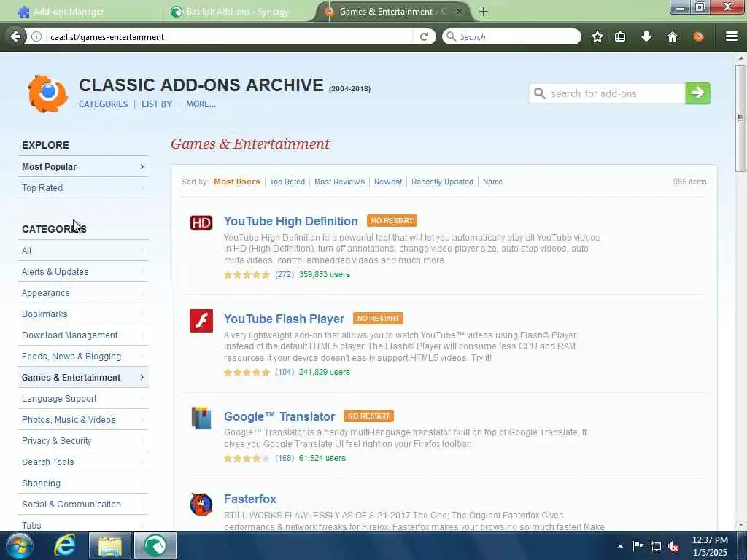The image size is (747, 560).
Task: Submit add-on search with green arrow
Action: point(697,93)
